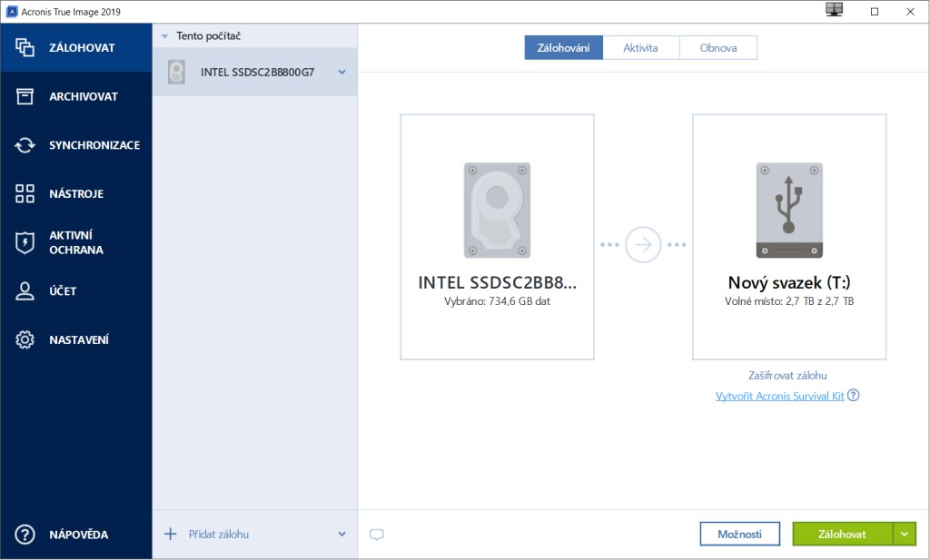
Task: Click the NASTAVENÍ sidebar label
Action: (x=79, y=339)
